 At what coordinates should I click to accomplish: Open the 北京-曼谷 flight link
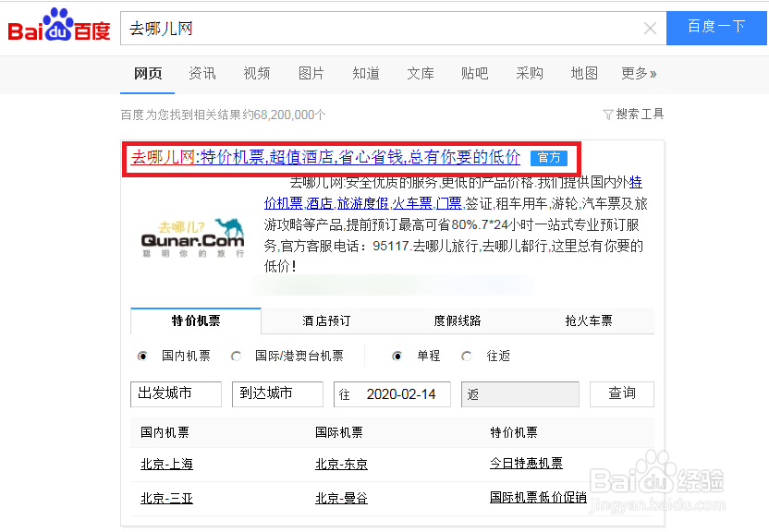341,498
